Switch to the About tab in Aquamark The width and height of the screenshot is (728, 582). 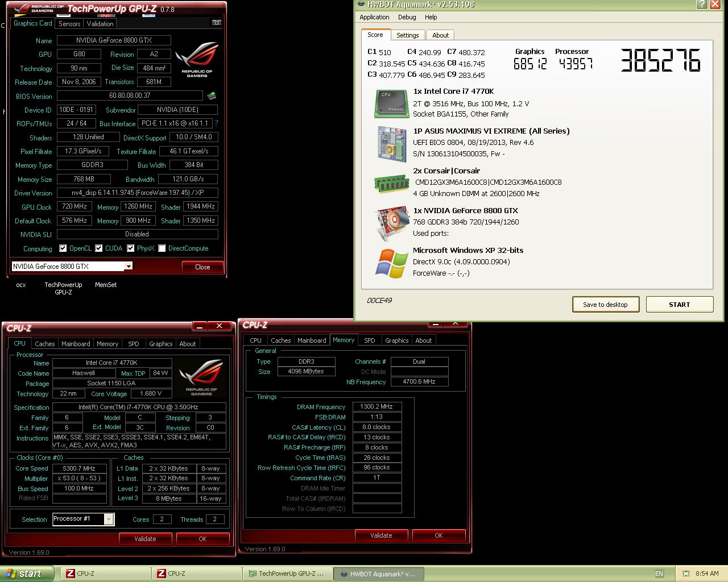tap(441, 35)
